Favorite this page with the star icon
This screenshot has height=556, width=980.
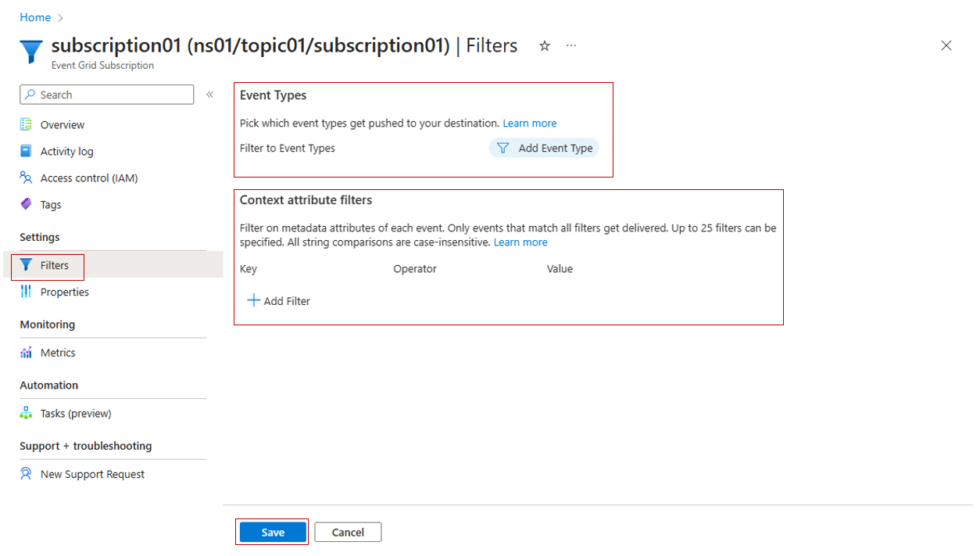545,46
